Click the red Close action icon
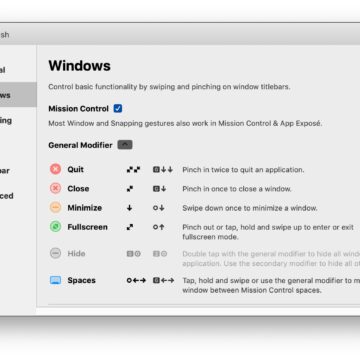Viewport: 360px width, 360px height. (x=55, y=189)
